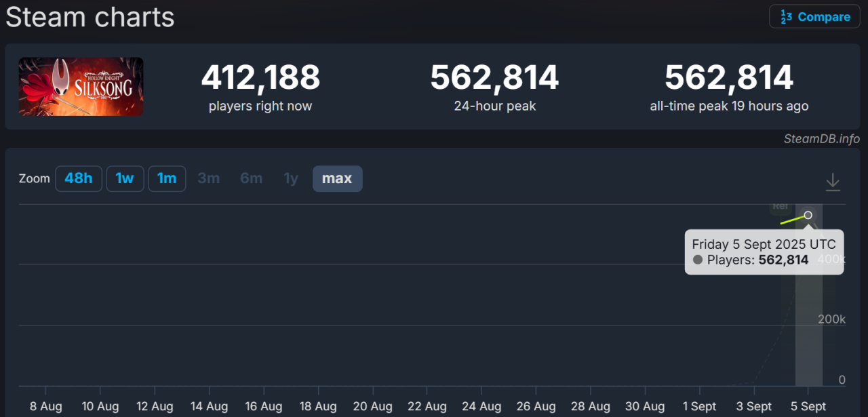Click the 20 Aug axis label
868x417 pixels.
coord(372,406)
